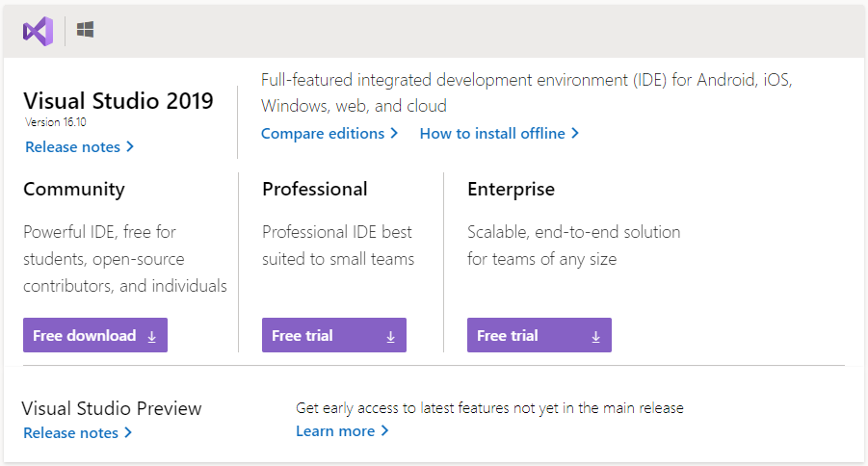The width and height of the screenshot is (868, 466).
Task: Click the Visual Studio logo icon
Action: click(x=38, y=31)
